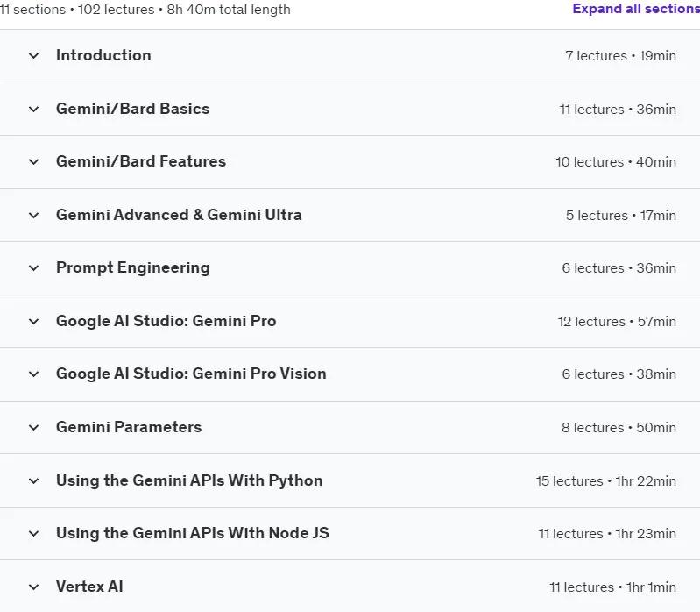The height and width of the screenshot is (612, 700).
Task: Expand Gemini Pro Vision section chevron
Action: pyautogui.click(x=33, y=374)
